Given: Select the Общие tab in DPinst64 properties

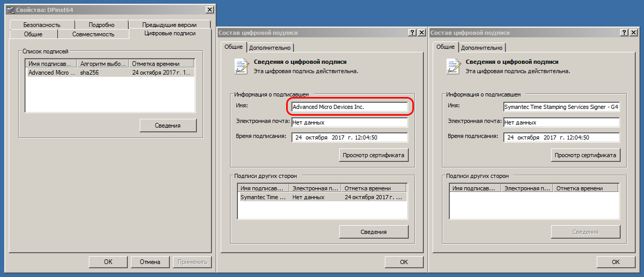Looking at the screenshot, I should click(33, 34).
